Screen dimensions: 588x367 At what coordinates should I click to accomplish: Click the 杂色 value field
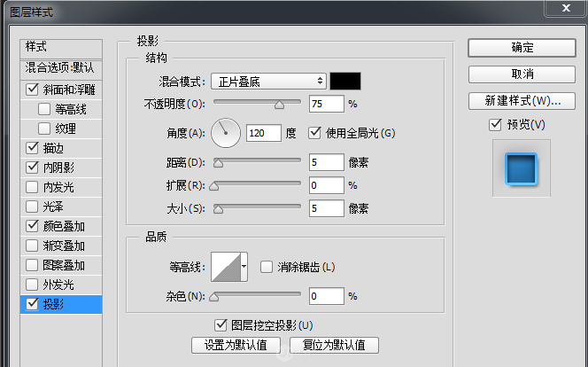[326, 296]
